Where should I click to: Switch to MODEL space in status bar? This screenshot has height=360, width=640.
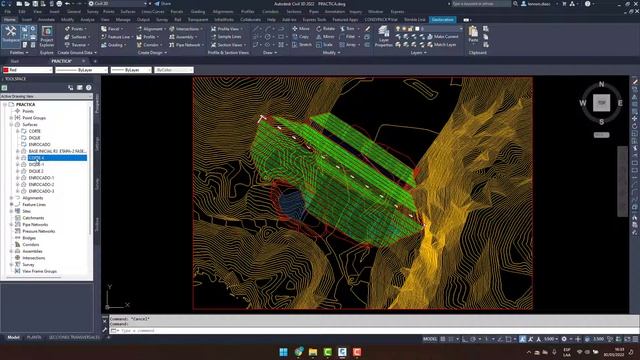tap(430, 339)
